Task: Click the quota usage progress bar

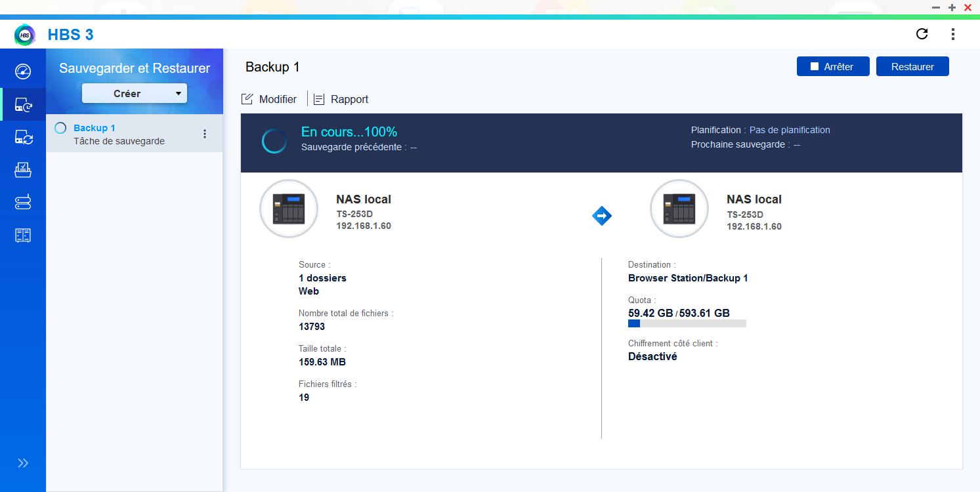Action: coord(687,323)
